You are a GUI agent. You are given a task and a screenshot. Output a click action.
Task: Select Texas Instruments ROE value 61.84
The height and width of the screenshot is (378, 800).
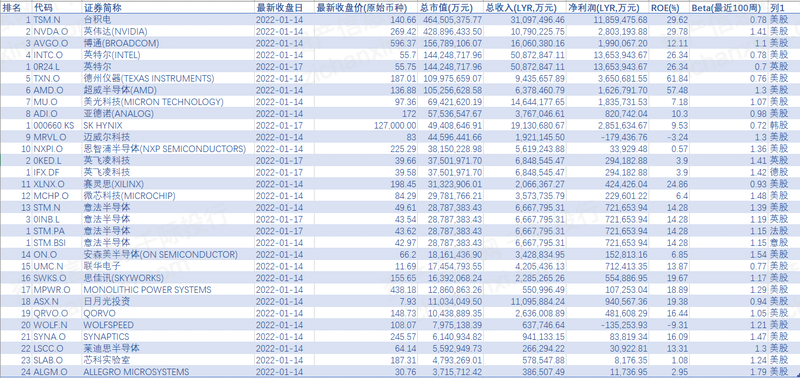click(x=673, y=79)
